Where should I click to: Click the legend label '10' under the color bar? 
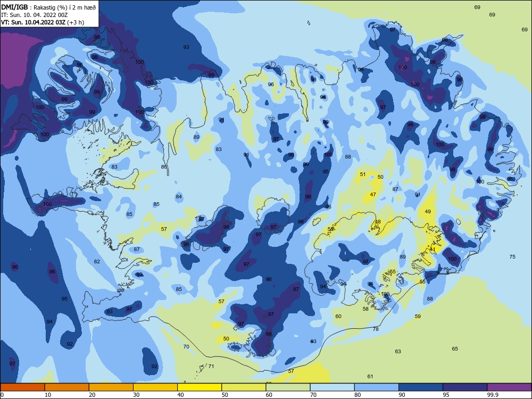coord(48,395)
